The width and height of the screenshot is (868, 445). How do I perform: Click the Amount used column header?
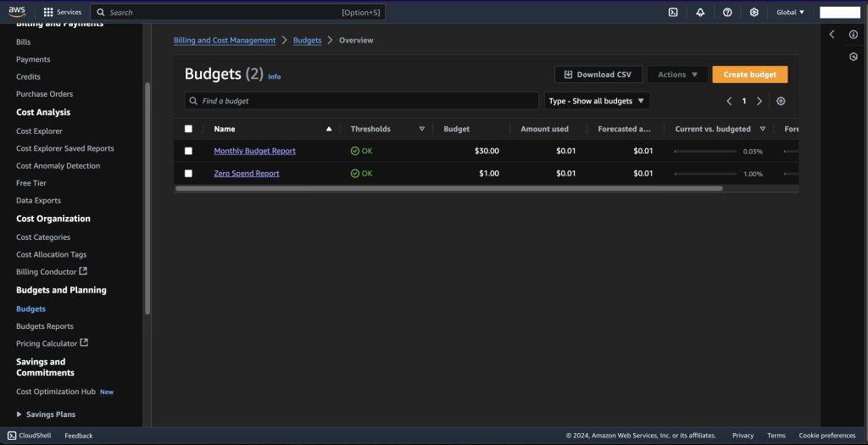pos(545,129)
